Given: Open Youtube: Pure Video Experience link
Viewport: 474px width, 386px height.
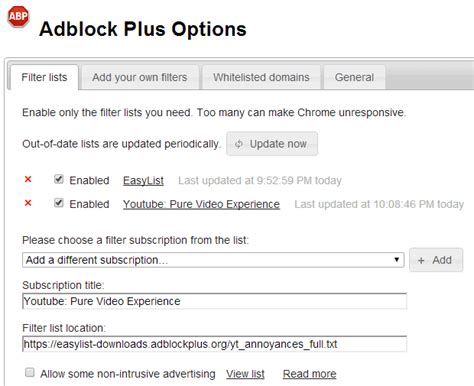Looking at the screenshot, I should tap(201, 204).
